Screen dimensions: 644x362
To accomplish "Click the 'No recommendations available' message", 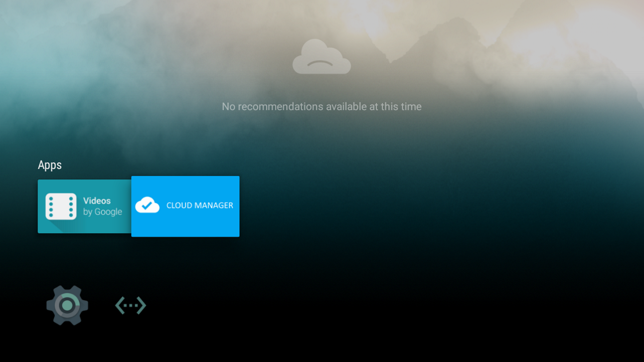I will click(x=321, y=107).
